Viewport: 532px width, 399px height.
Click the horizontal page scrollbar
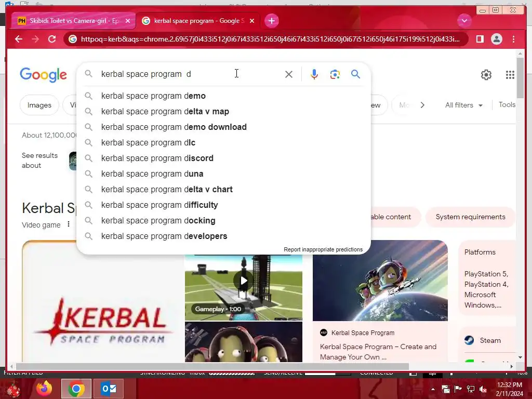[212, 367]
